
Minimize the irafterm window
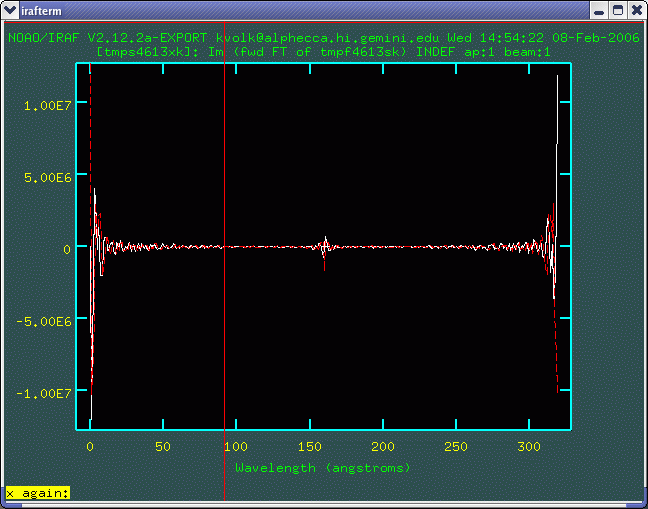598,10
